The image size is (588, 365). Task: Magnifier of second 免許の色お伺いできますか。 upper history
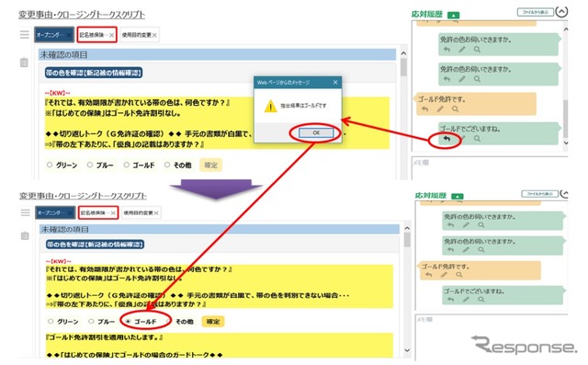477,79
